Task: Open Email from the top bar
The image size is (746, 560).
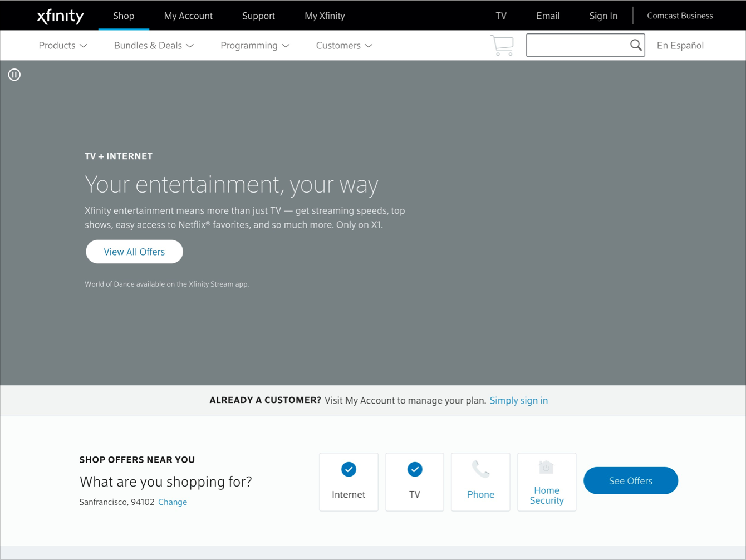Action: tap(548, 16)
